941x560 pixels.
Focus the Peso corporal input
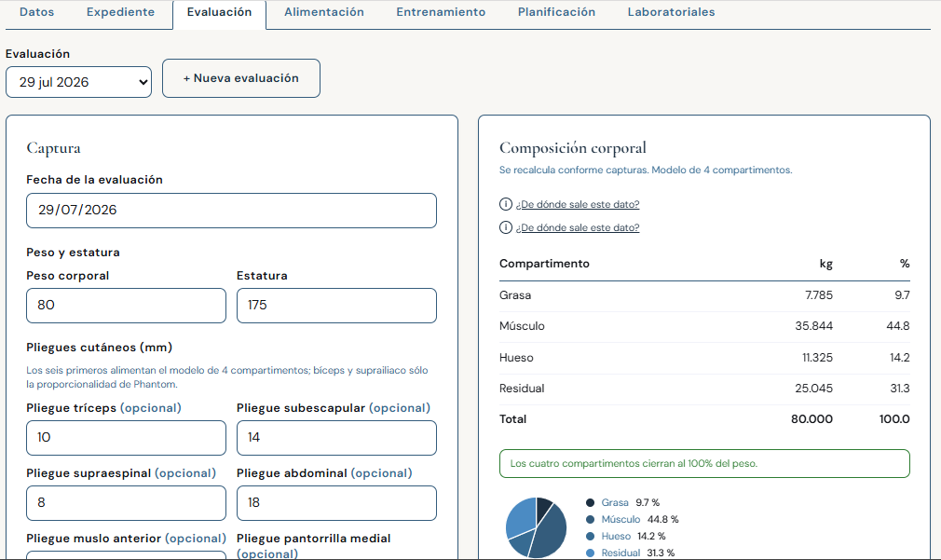pos(126,306)
